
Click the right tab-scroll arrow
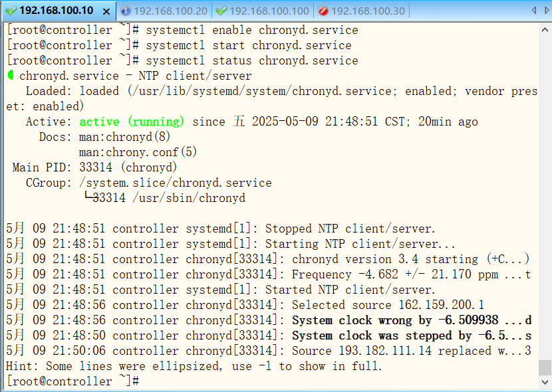coord(545,11)
